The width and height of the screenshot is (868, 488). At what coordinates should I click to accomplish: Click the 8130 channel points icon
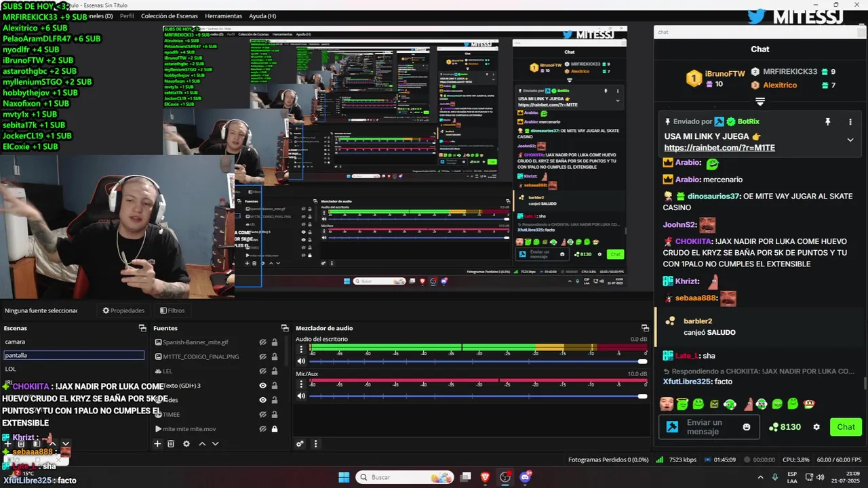(x=773, y=427)
